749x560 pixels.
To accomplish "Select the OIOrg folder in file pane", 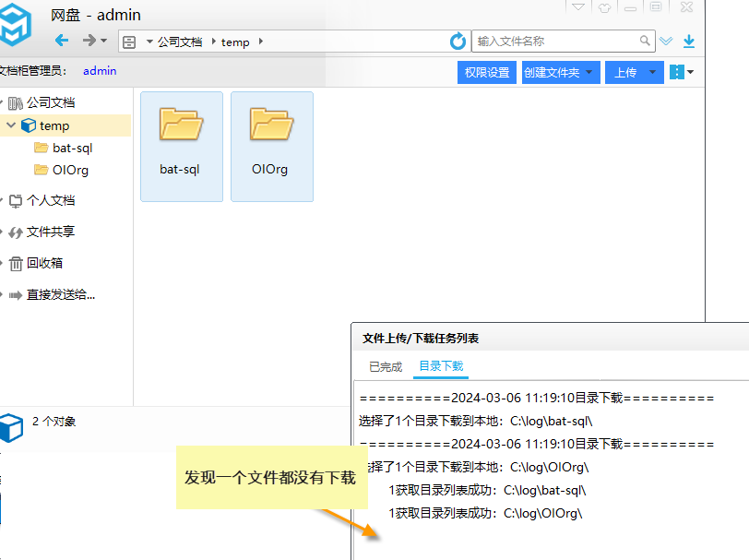I will coord(271,145).
